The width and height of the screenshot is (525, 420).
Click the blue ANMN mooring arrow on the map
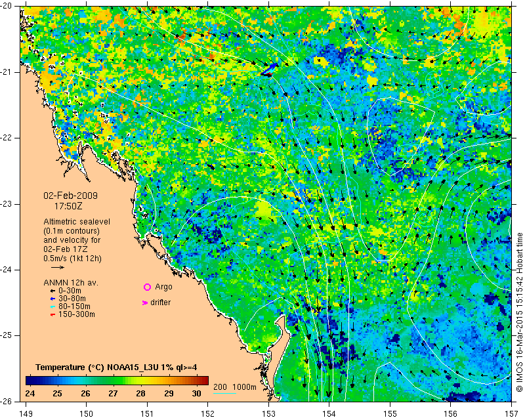(x=270, y=69)
